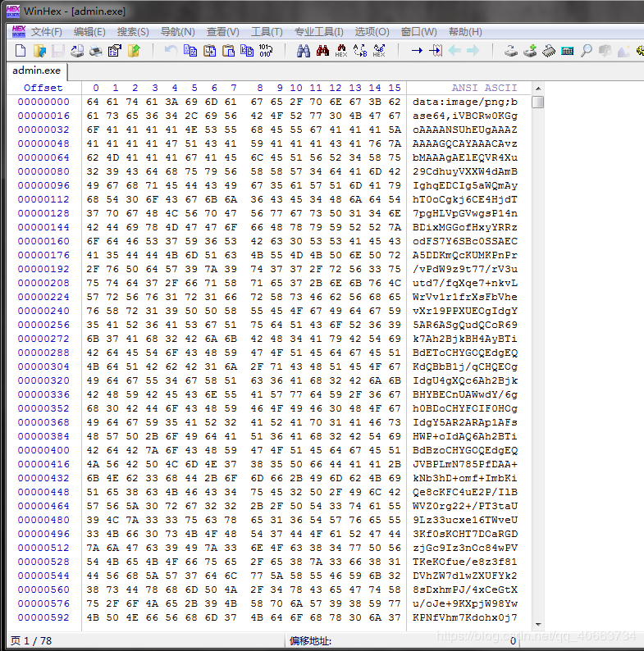Click the Write clipboard toolbar icon

(x=247, y=51)
